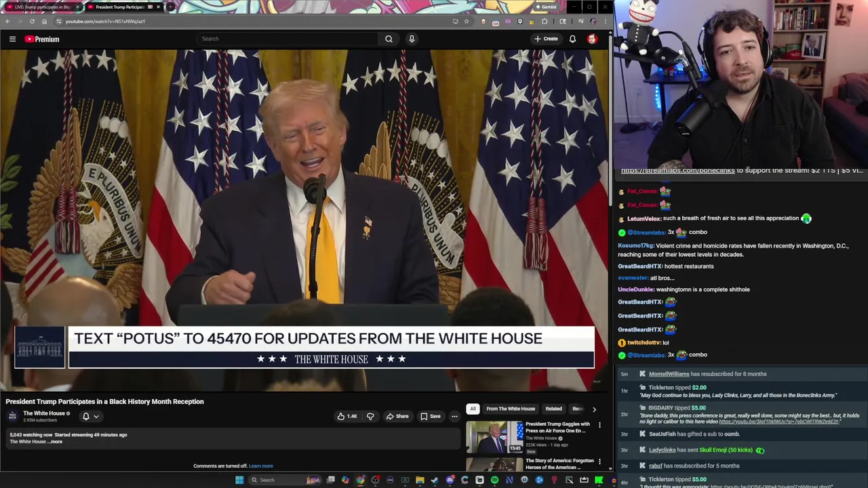Viewport: 868px width, 488px height.
Task: Click the YouTube Premium logo
Action: click(x=42, y=39)
